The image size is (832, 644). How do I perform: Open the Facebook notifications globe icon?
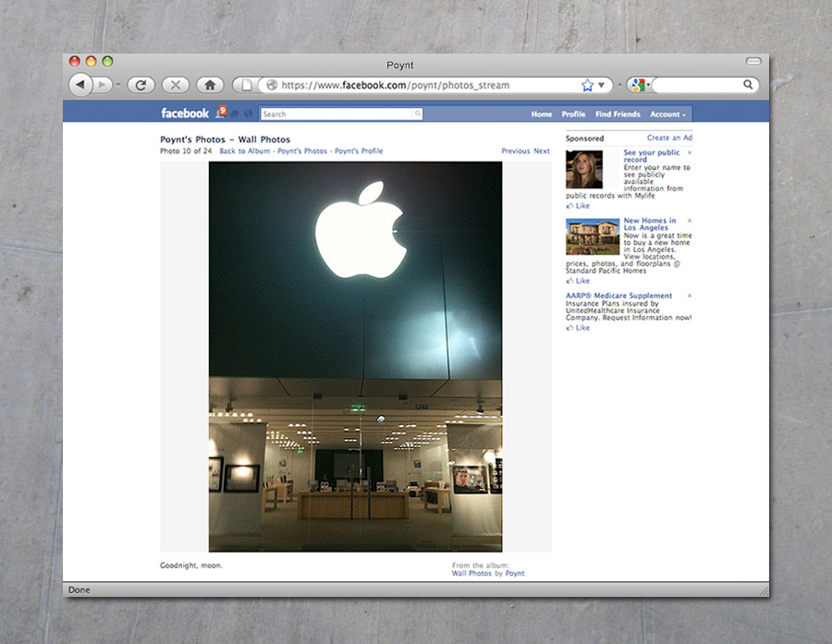tap(249, 114)
